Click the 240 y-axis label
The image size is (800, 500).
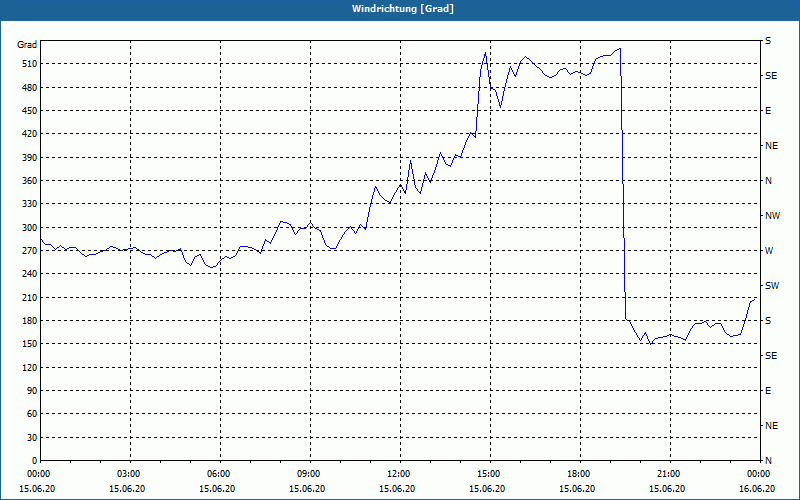pos(30,274)
